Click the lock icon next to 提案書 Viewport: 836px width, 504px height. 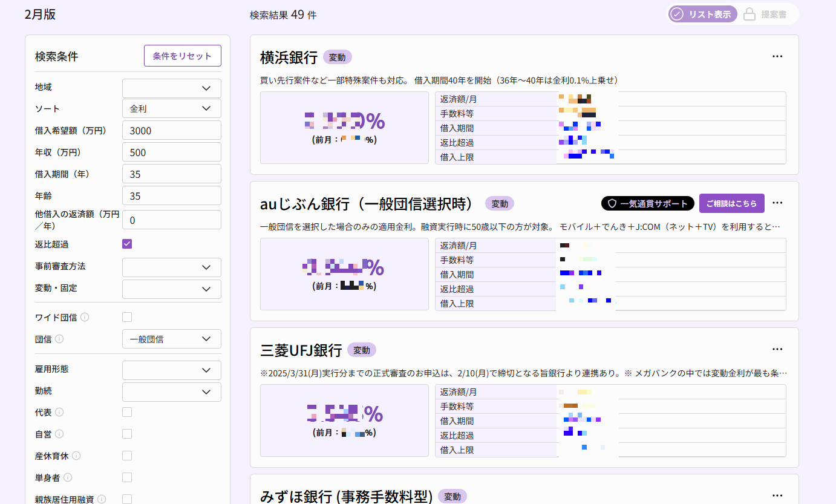coord(749,14)
